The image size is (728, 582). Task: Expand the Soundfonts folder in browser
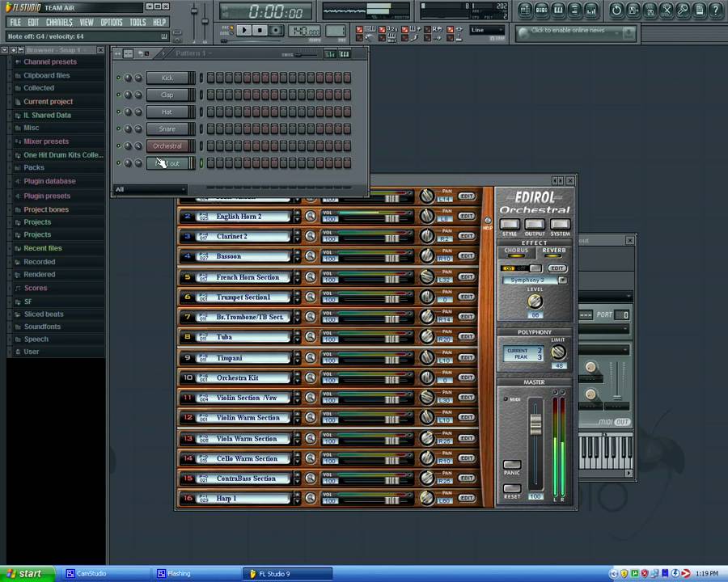(42, 327)
